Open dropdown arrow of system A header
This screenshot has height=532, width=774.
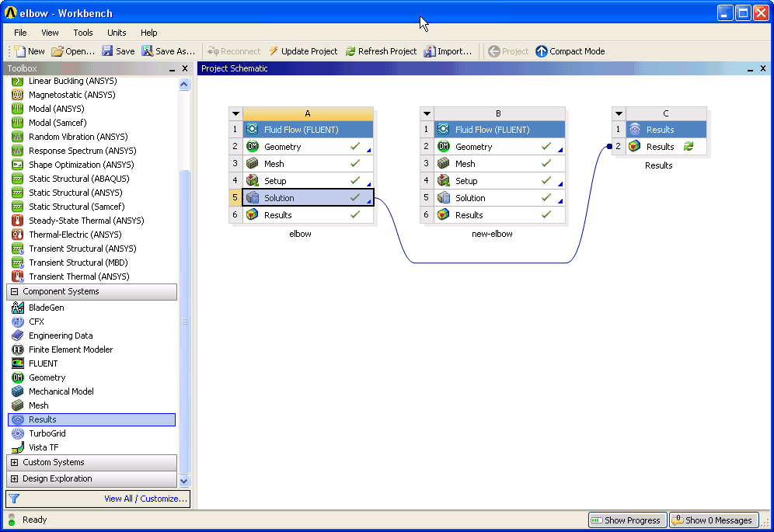[x=236, y=113]
